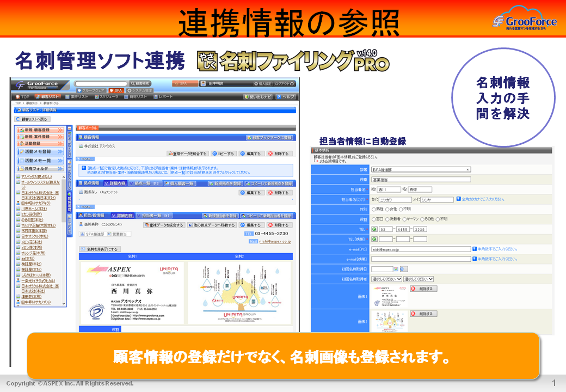Viewport: 566px width, 392px height.
Task: Open the ヘルプ help button
Action: (x=286, y=97)
